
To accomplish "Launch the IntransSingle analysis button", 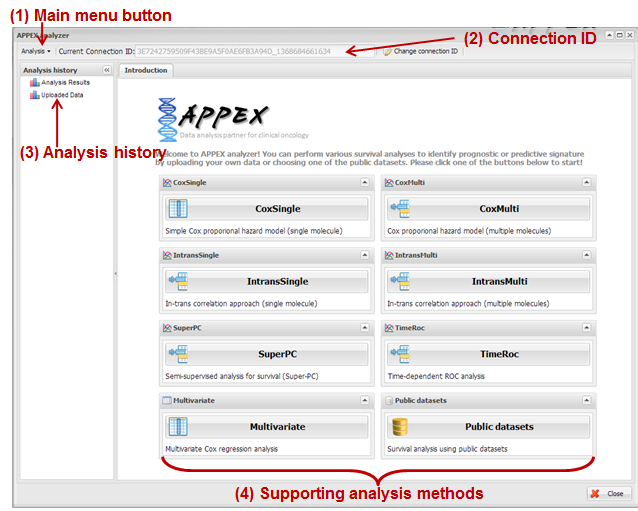I will 267,282.
